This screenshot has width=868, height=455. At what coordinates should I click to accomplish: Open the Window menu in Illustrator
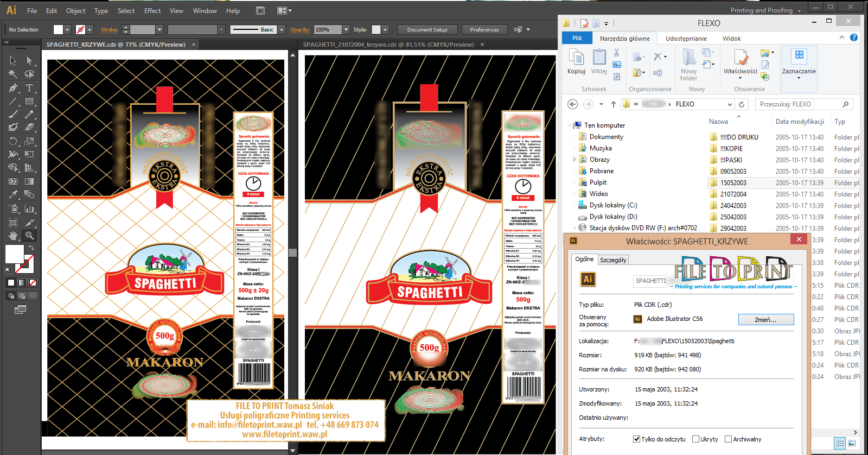(205, 11)
